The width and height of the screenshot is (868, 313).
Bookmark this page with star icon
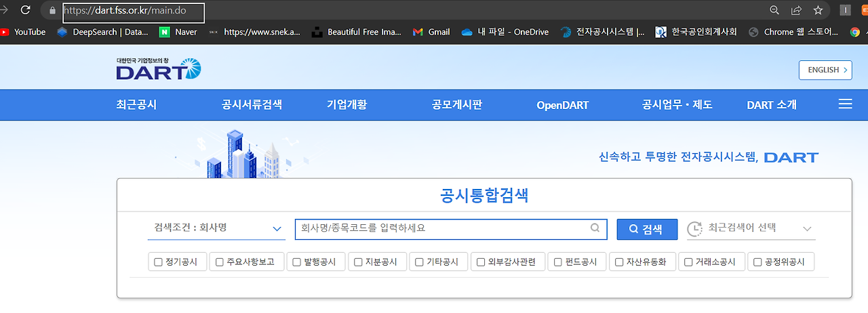[x=818, y=10]
